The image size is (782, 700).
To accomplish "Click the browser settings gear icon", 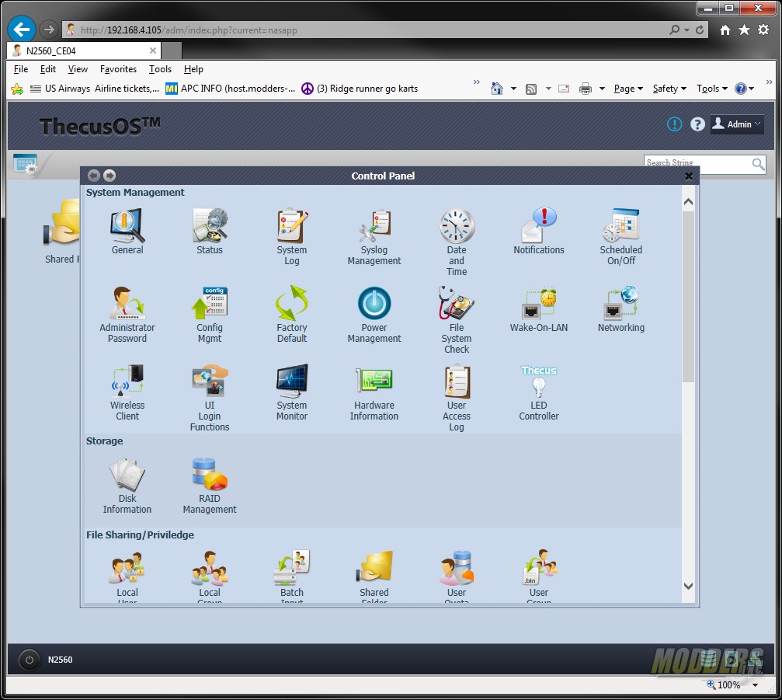I will click(763, 30).
